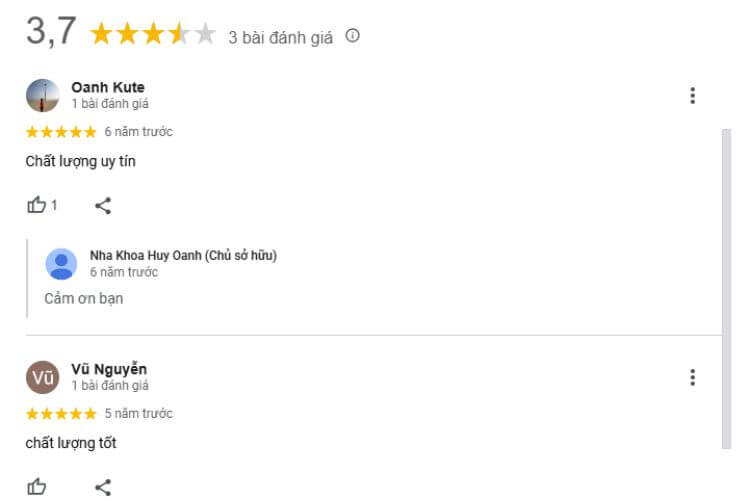The width and height of the screenshot is (750, 501).
Task: Click the overall 3,7 star rating
Action: tap(152, 35)
